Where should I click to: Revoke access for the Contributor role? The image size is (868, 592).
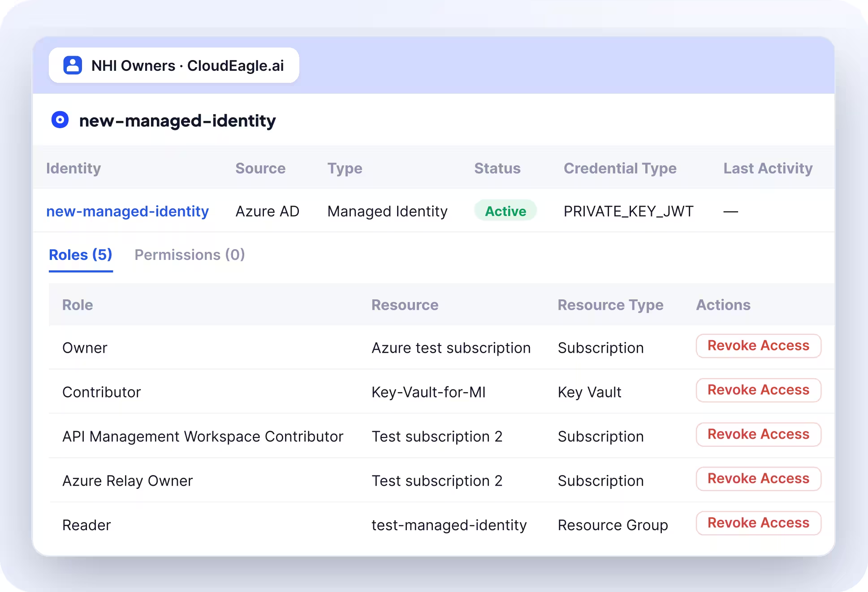click(x=758, y=390)
